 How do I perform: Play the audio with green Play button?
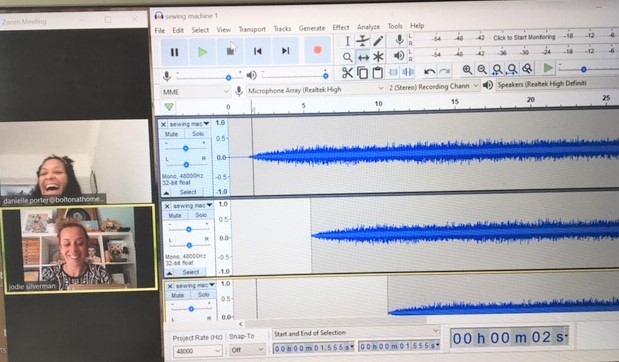click(202, 52)
